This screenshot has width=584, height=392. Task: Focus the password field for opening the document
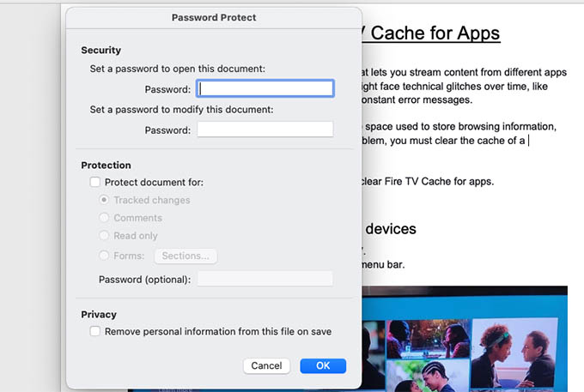click(265, 88)
